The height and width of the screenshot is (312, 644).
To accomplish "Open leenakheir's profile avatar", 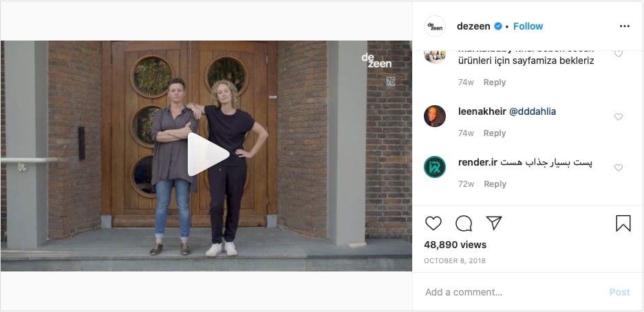I will point(435,116).
